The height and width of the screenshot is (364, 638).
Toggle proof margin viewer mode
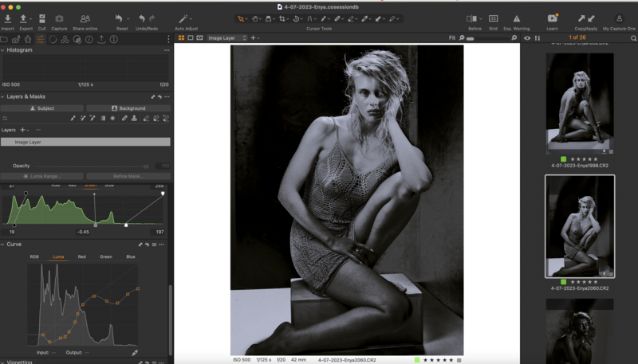[199, 37]
